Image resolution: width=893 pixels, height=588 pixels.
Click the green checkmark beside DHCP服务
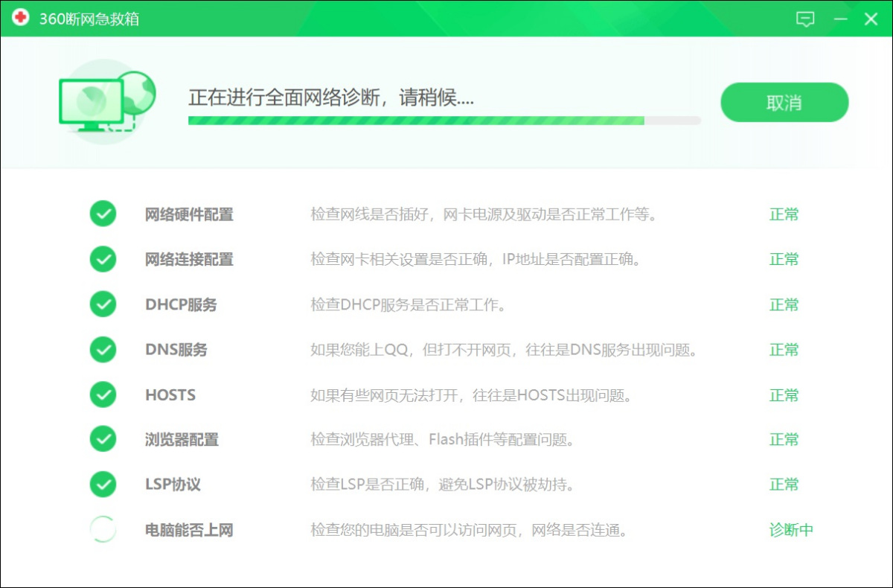pos(103,304)
